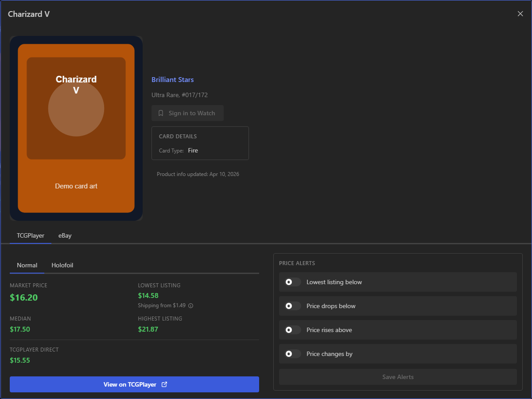The height and width of the screenshot is (399, 532).
Task: Click the $21.87 highest listing value
Action: tap(148, 329)
